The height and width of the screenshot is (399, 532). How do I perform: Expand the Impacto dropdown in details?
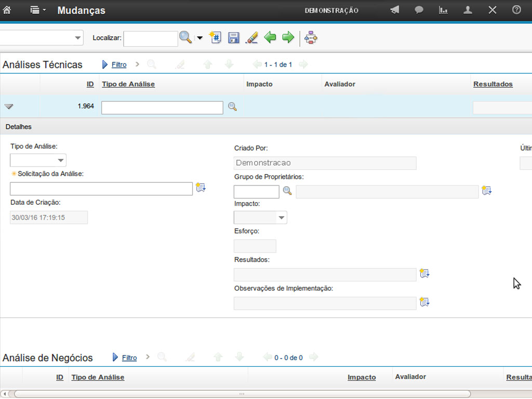coord(281,218)
